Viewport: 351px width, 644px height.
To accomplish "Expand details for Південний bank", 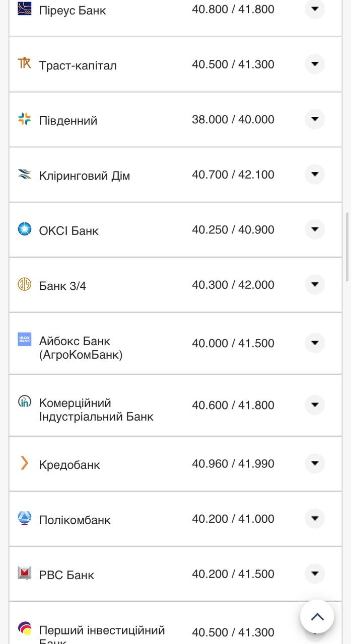I will click(x=314, y=119).
